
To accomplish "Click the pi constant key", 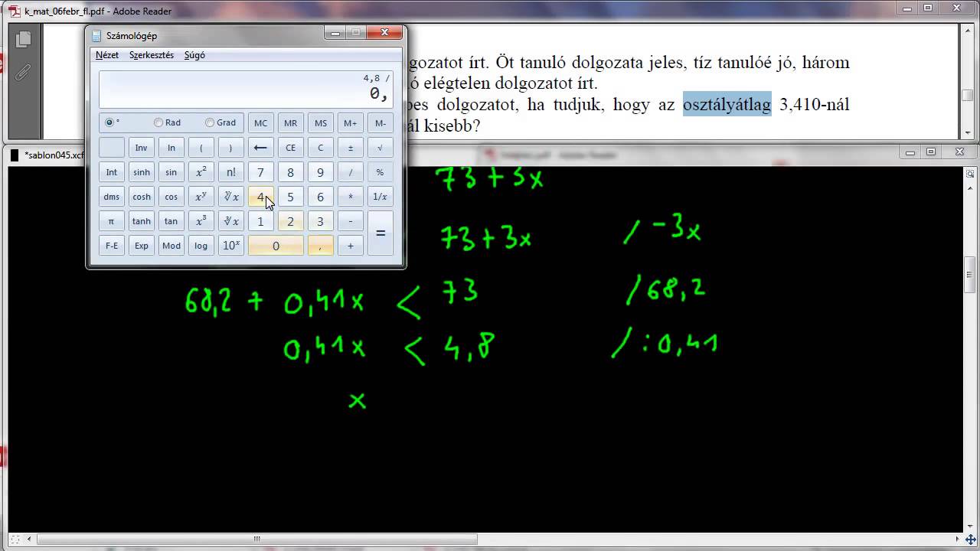I will 112,221.
